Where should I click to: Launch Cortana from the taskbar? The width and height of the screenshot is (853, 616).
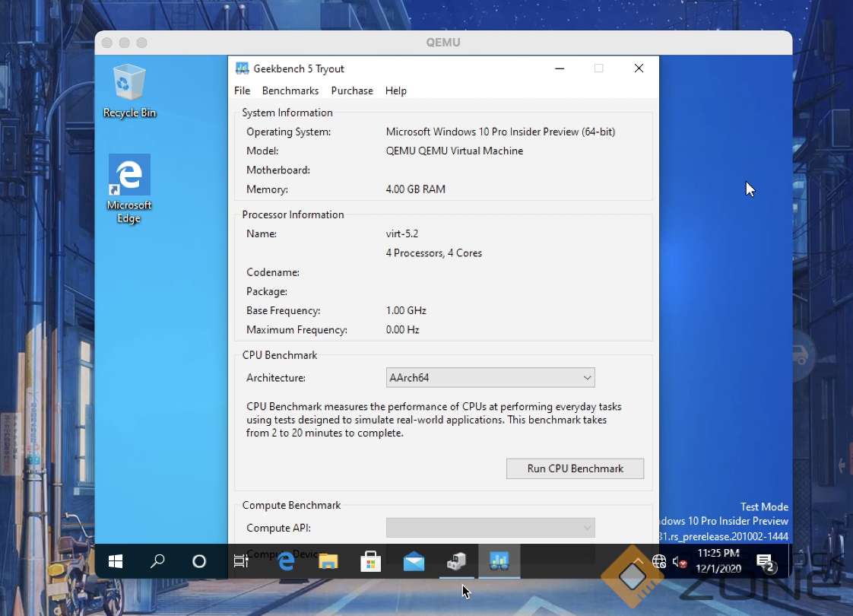(199, 561)
